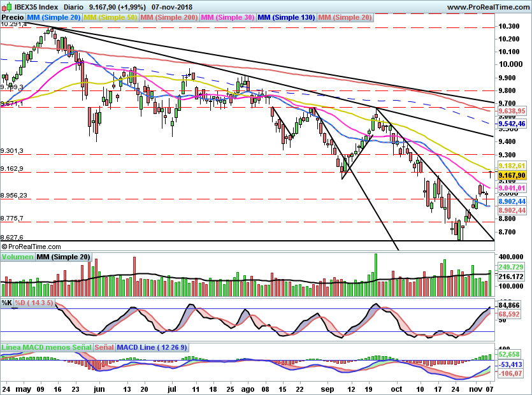The height and width of the screenshot is (395, 532).
Task: Click the stochastic %K value 84,866
Action: pos(509,305)
